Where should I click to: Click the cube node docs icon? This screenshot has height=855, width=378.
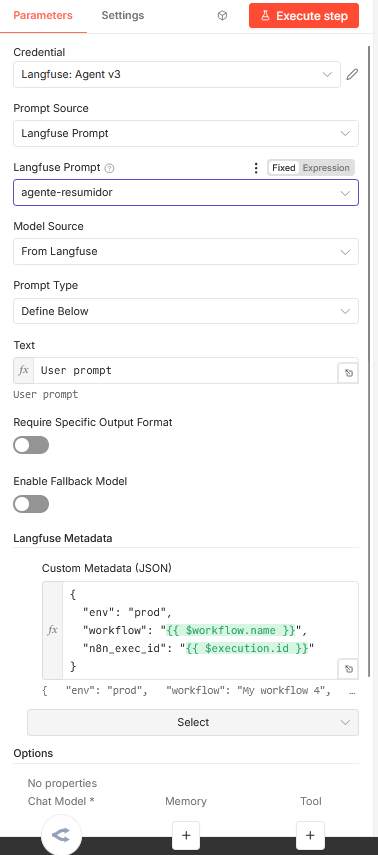point(222,16)
